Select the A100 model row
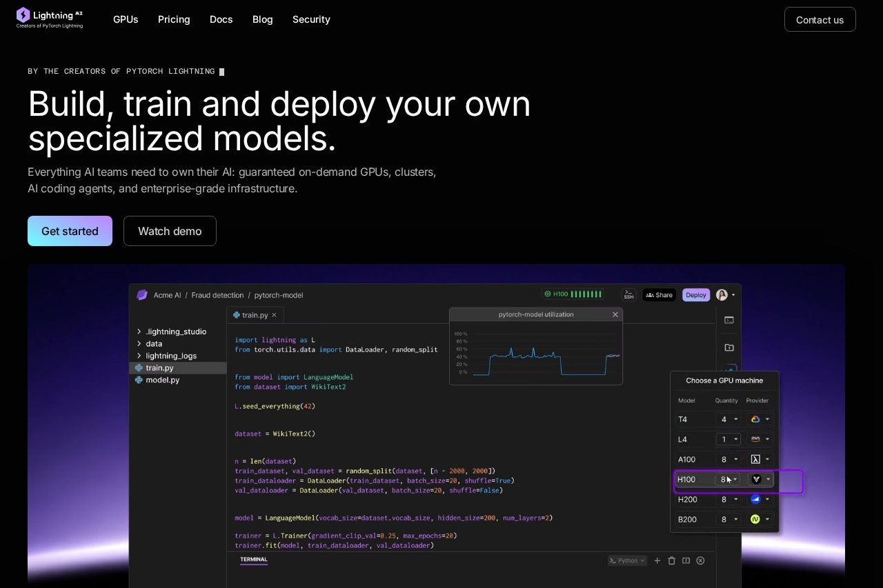883x588 pixels. click(725, 459)
